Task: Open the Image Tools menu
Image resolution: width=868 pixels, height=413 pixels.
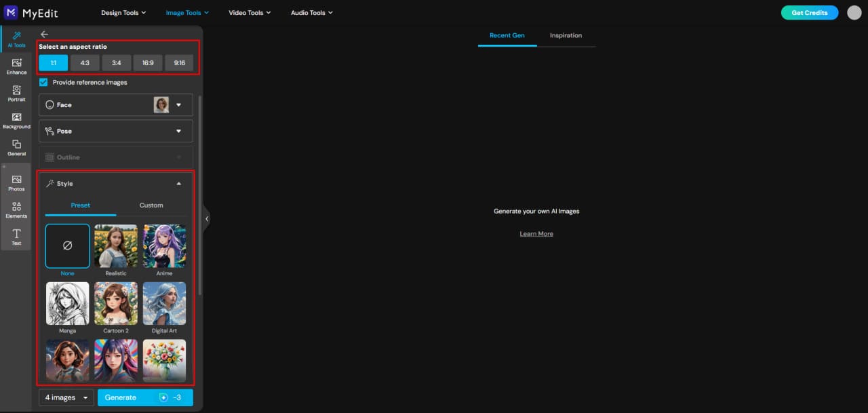Action: pos(187,13)
